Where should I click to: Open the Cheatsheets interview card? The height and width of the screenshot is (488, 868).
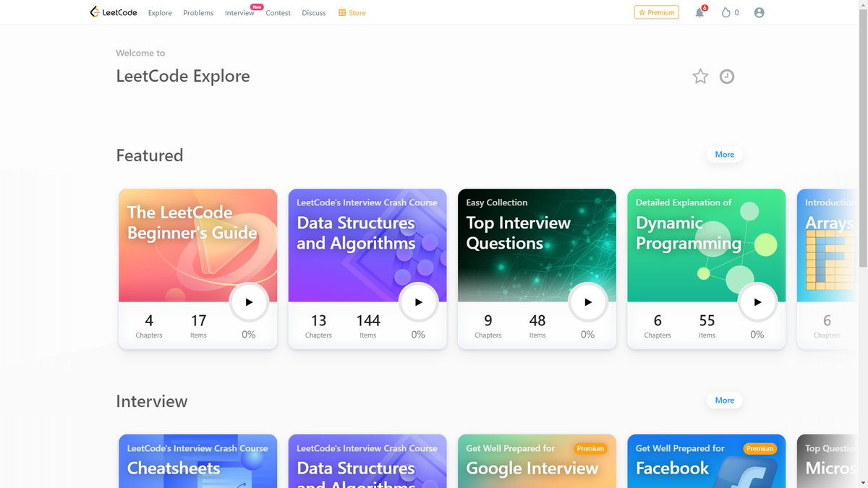click(197, 461)
